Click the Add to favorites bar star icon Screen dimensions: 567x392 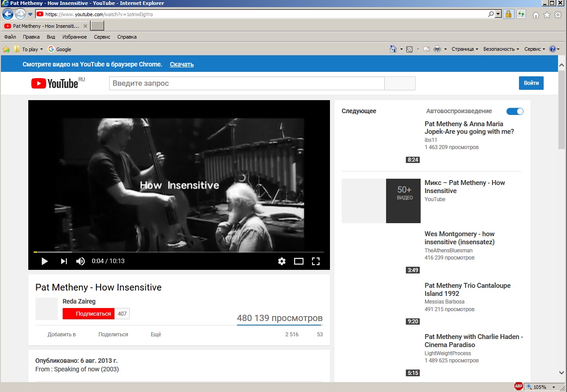coord(6,49)
